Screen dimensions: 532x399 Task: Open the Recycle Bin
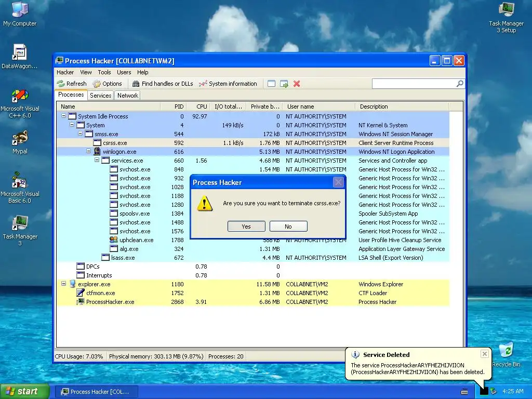[x=506, y=354]
